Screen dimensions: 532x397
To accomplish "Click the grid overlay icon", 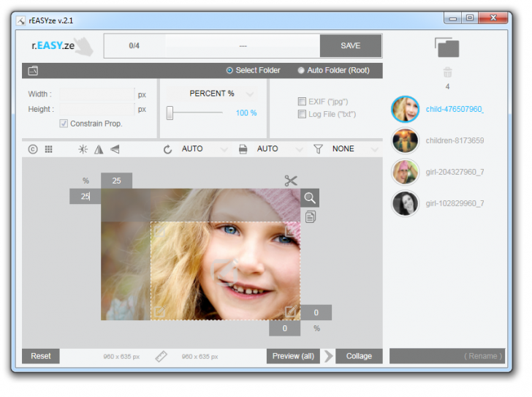I will pos(48,149).
